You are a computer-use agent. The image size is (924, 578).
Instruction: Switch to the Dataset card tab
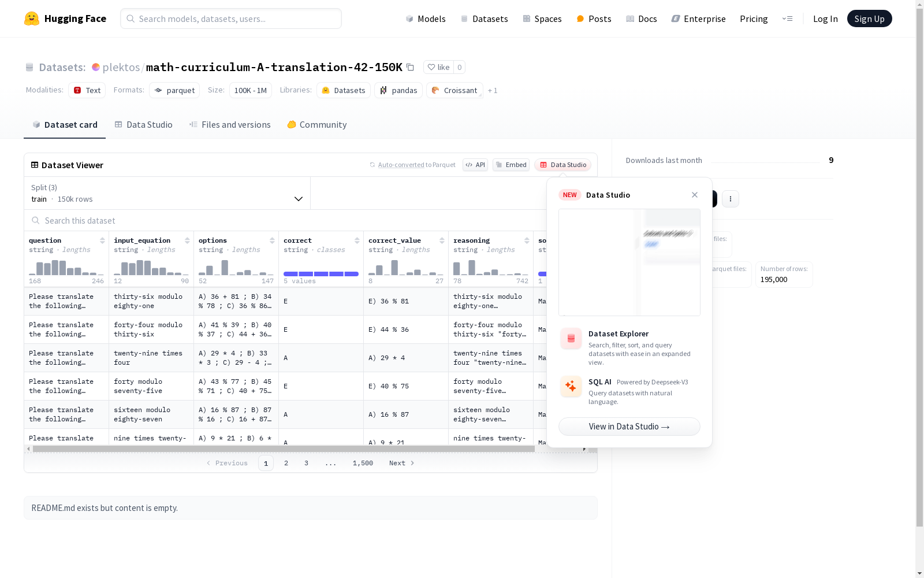pos(65,125)
